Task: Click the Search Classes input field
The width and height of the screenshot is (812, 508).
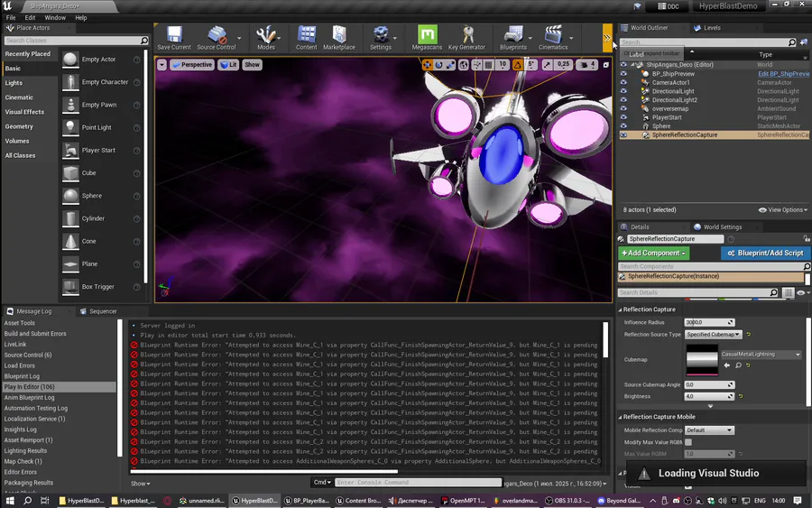Action: pyautogui.click(x=76, y=41)
